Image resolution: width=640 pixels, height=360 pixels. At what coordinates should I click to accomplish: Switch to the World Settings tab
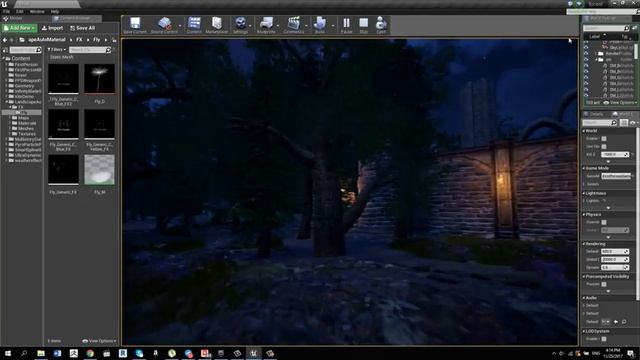click(x=623, y=114)
